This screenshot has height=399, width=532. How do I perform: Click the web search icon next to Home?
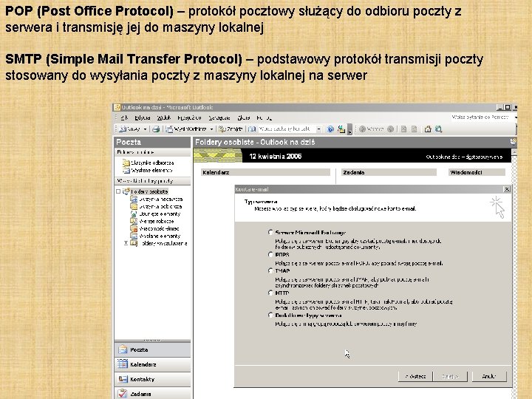tap(438, 129)
